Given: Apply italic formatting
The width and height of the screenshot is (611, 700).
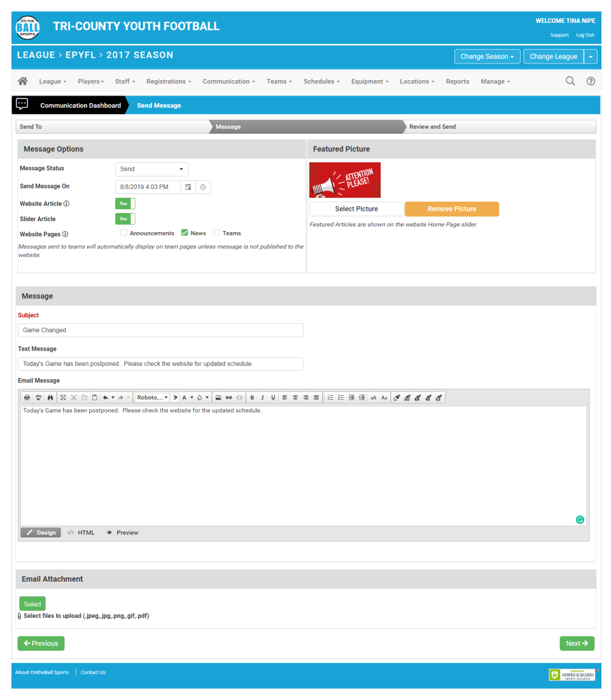Looking at the screenshot, I should click(263, 397).
